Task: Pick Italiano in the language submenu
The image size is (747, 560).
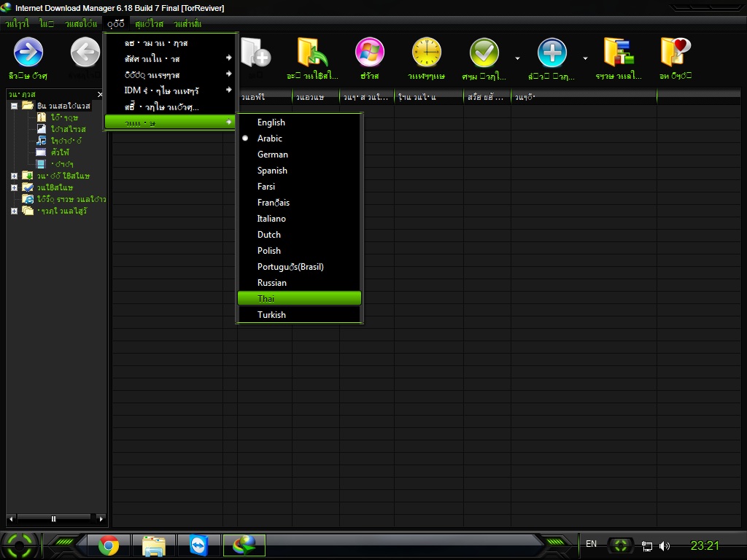Action: (x=299, y=219)
